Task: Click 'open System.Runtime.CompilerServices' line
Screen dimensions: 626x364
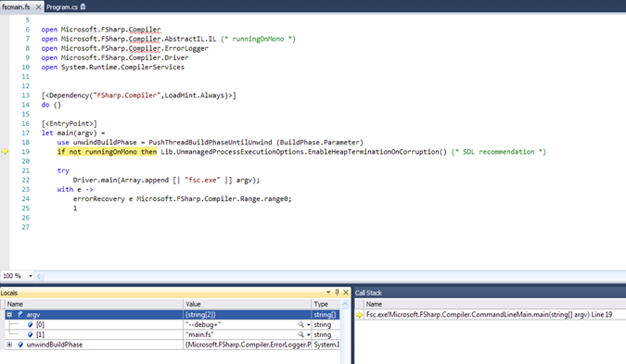Action: 112,67
